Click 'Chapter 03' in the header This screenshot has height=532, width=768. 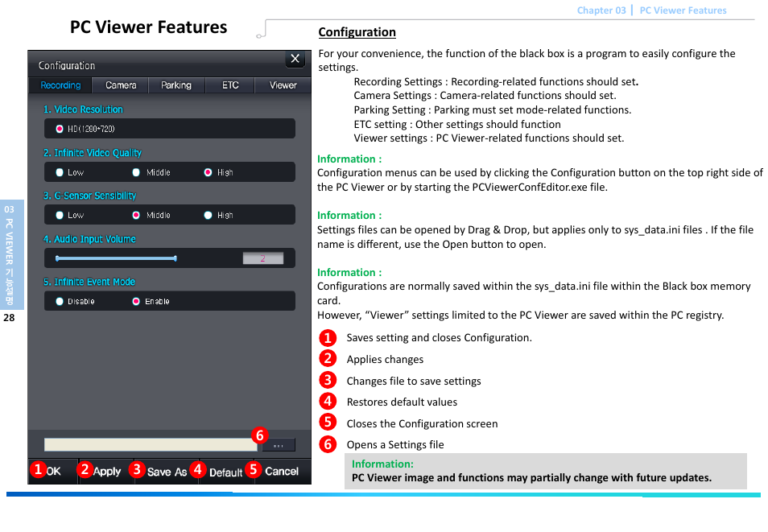click(x=601, y=10)
